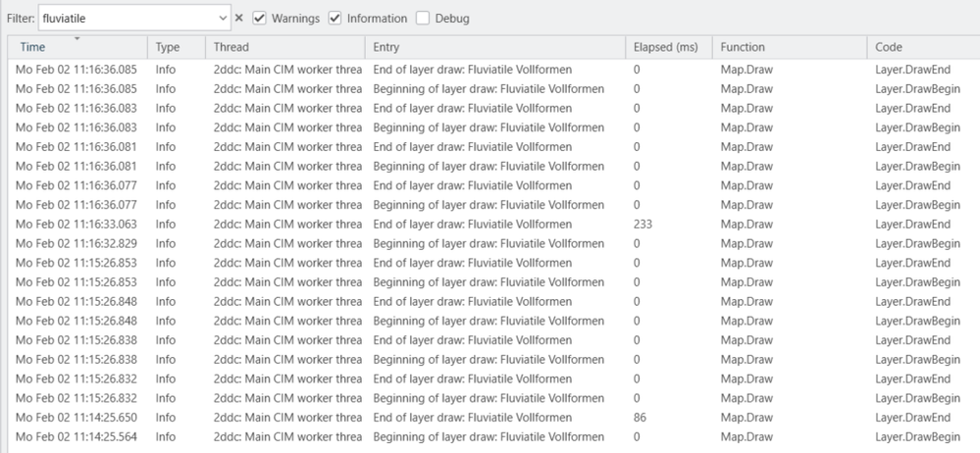Select the row timestamped 11:16:32.829
Image resolution: width=980 pixels, height=453 pixels.
(x=493, y=244)
